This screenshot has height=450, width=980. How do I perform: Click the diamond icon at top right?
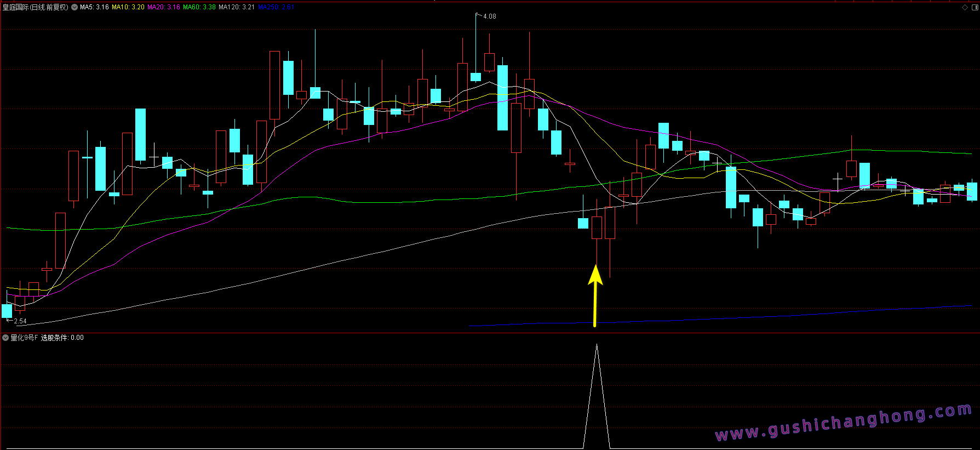(x=965, y=7)
